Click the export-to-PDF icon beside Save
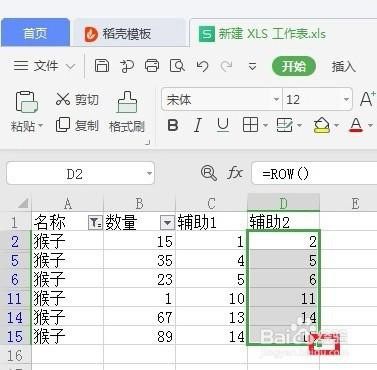 pyautogui.click(x=127, y=66)
